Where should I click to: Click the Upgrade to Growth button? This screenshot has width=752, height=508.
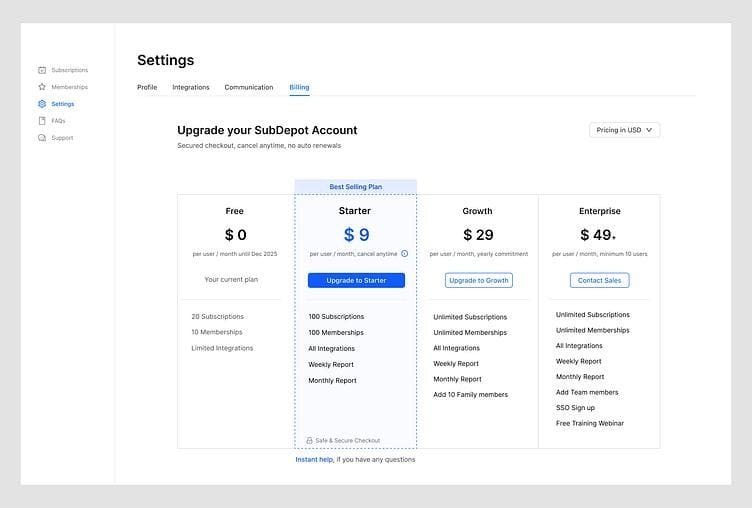(x=479, y=280)
